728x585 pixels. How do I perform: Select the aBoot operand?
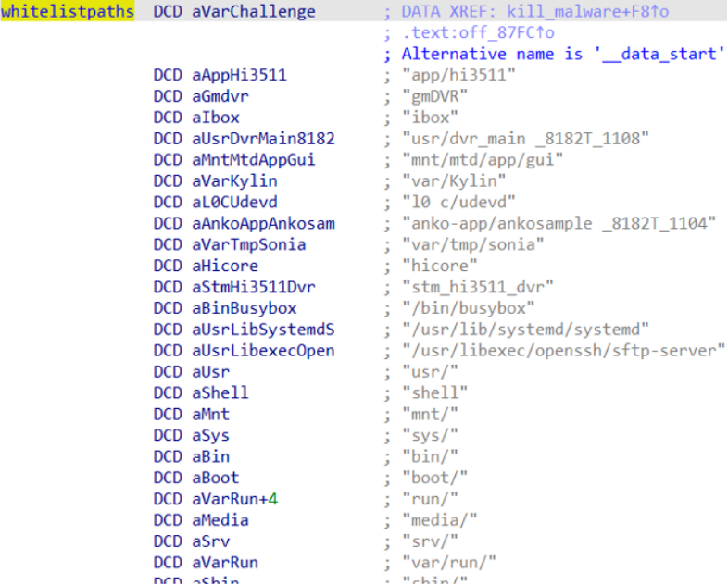click(x=216, y=478)
